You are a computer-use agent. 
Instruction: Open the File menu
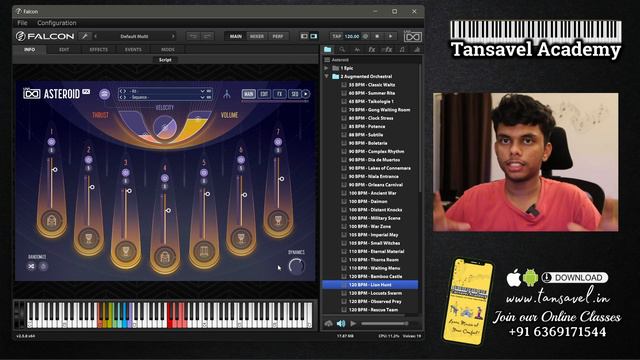coord(22,23)
